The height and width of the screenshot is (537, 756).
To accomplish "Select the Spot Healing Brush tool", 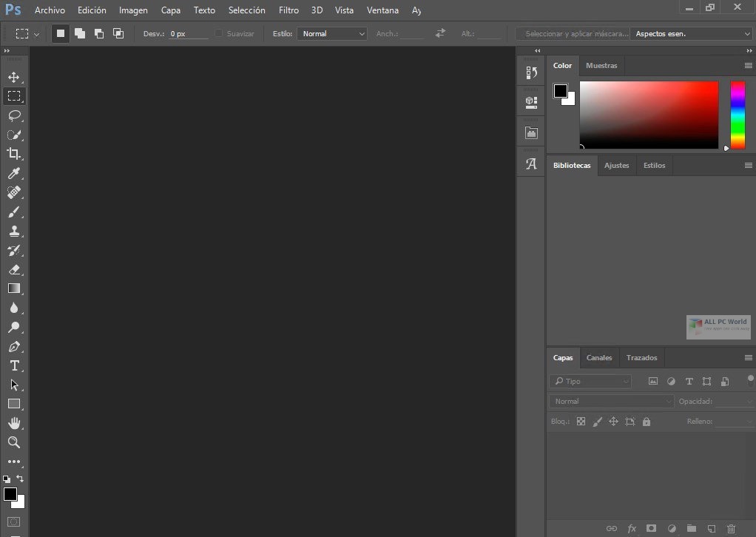I will tap(14, 192).
